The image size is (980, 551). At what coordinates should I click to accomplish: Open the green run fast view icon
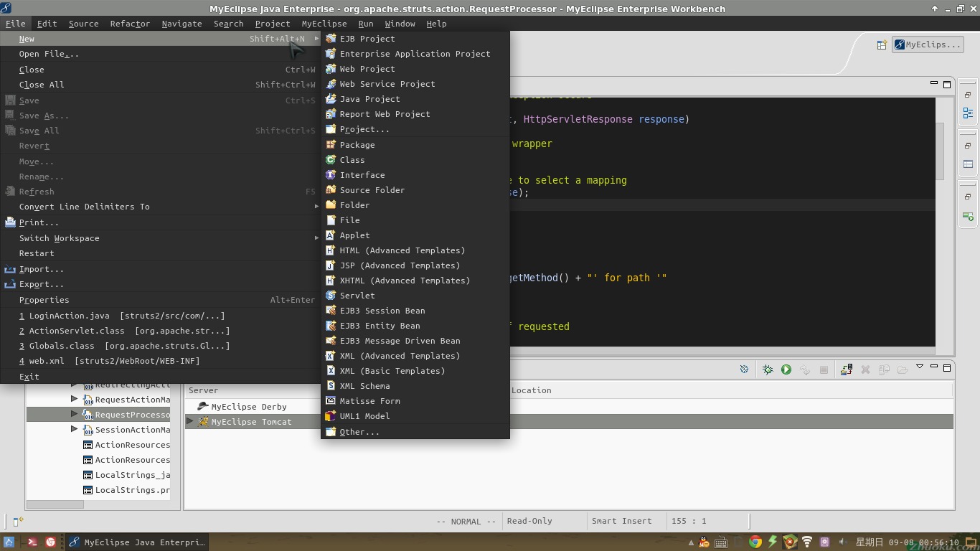point(968,216)
